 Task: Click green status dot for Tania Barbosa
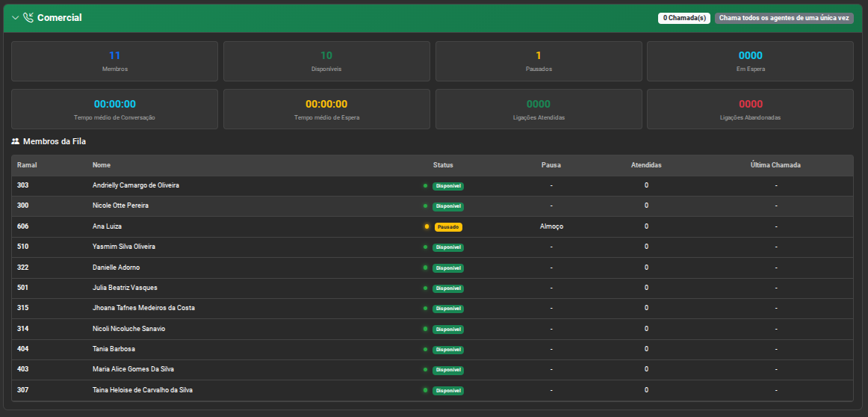tap(425, 350)
